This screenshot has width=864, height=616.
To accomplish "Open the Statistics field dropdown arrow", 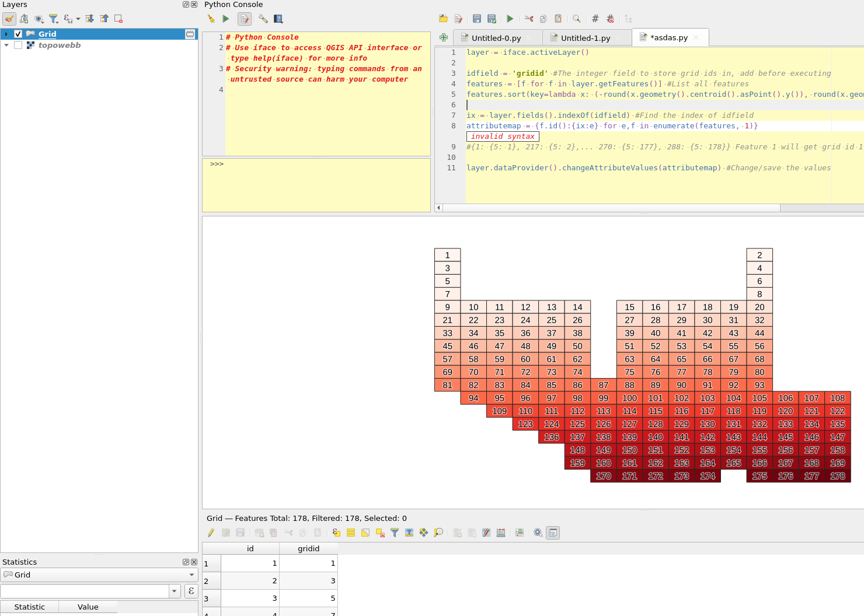I will [175, 591].
